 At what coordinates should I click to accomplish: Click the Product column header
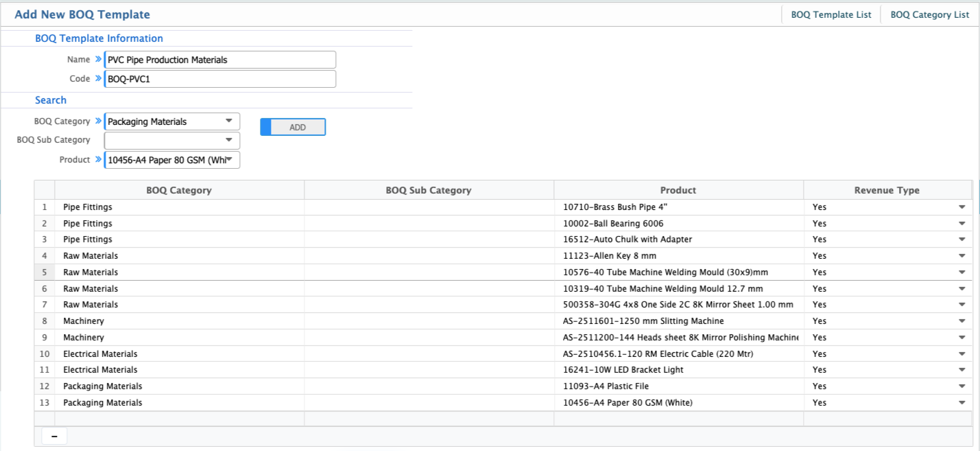point(678,190)
